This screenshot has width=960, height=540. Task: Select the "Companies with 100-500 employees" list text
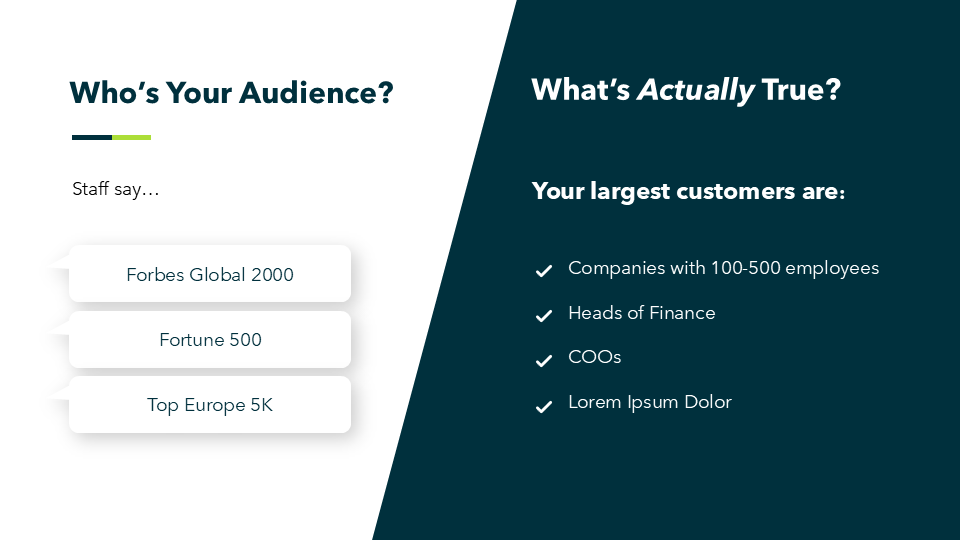point(723,268)
